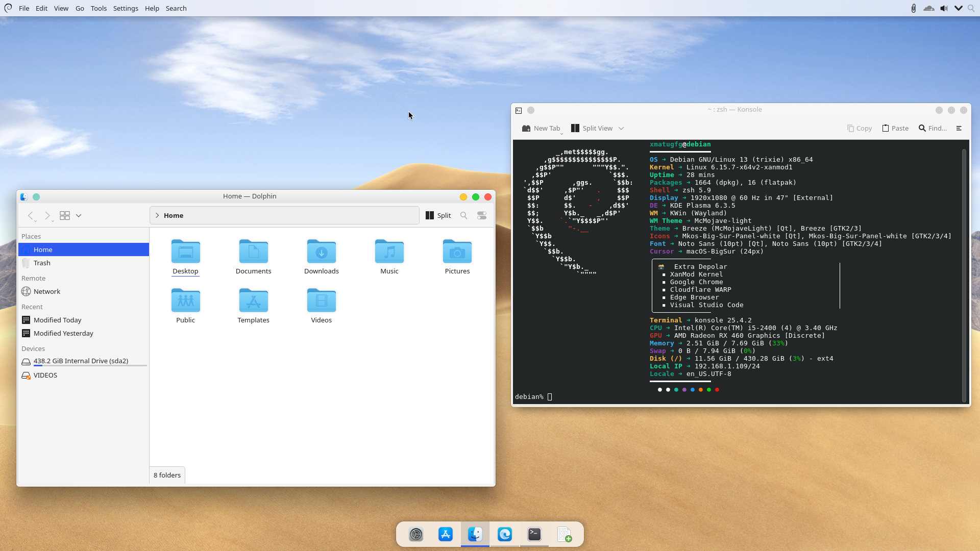Toggle keep-above pin in Dolphin titlebar

(x=36, y=196)
